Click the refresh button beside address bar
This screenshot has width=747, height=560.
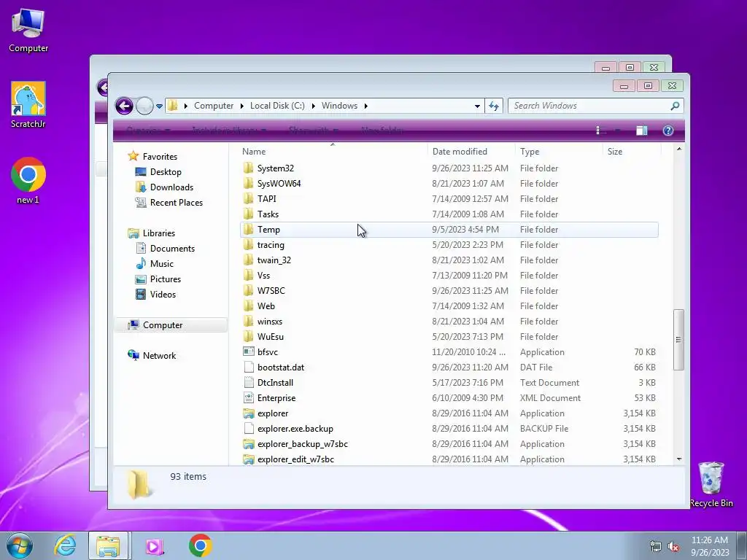pos(494,106)
